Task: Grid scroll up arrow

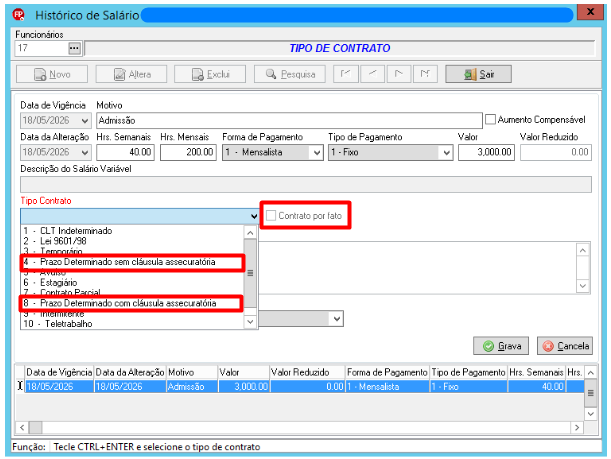Action: coord(591,373)
